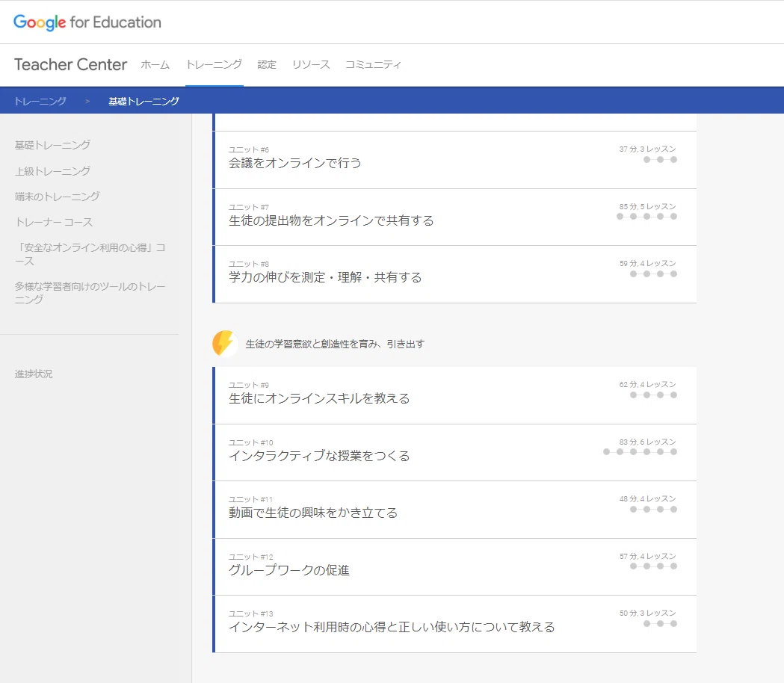
Task: Open the 認定 navigation tab
Action: 267,64
